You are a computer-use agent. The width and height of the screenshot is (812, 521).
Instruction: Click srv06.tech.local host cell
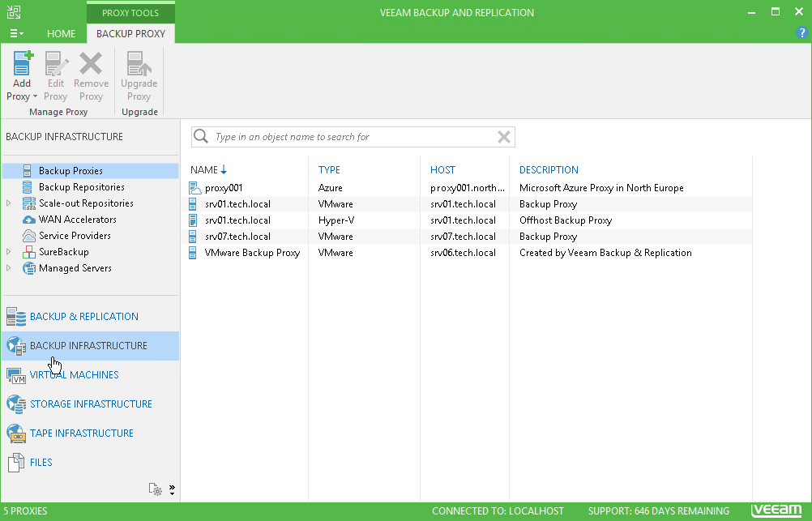coord(463,253)
